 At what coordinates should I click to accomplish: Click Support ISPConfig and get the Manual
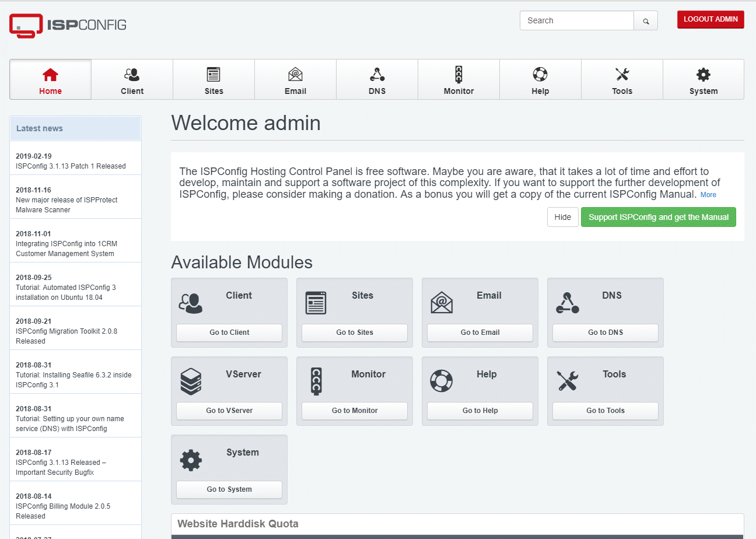(x=659, y=217)
